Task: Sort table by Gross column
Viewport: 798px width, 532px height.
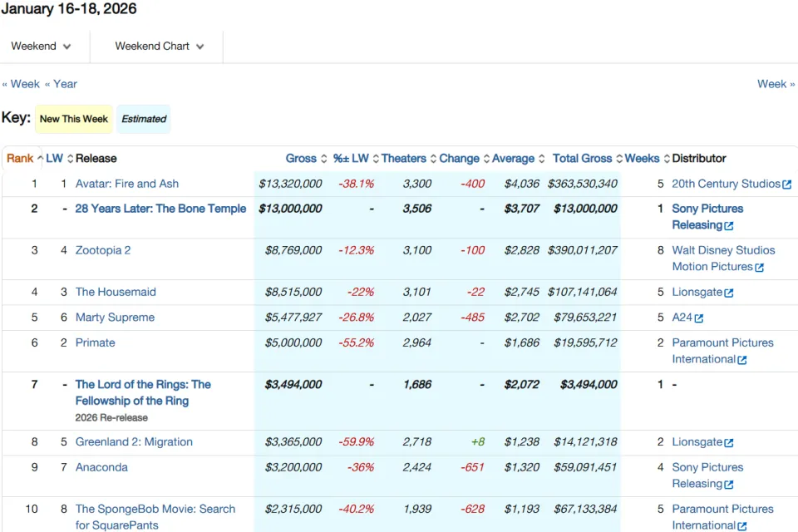Action: coord(306,158)
